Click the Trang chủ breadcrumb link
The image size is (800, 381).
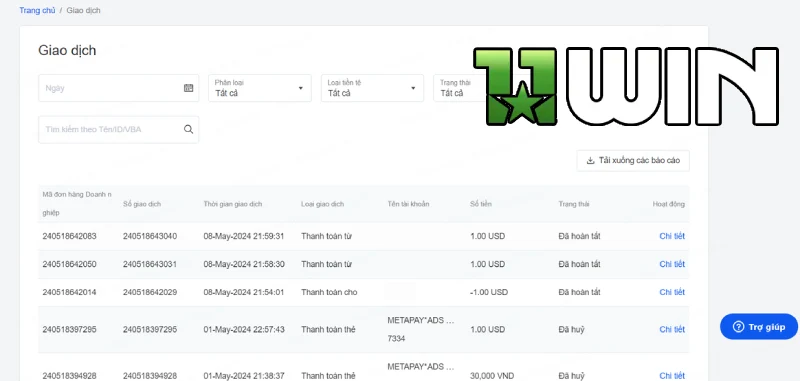click(x=37, y=10)
